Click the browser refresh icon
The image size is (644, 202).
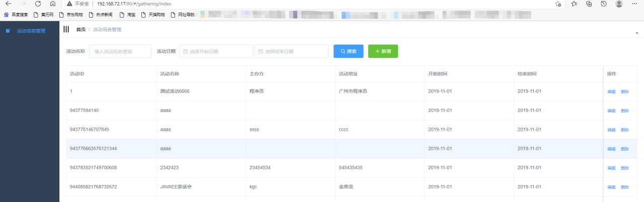(x=38, y=4)
